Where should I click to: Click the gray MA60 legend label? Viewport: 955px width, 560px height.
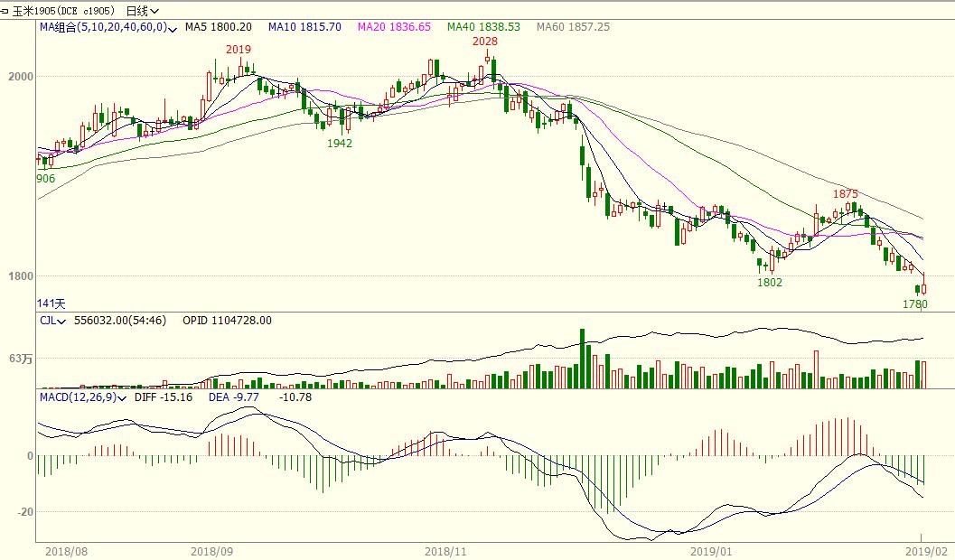tap(573, 27)
